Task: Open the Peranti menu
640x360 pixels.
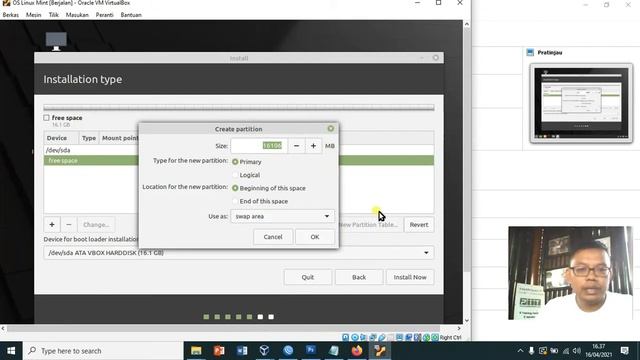Action: point(104,15)
